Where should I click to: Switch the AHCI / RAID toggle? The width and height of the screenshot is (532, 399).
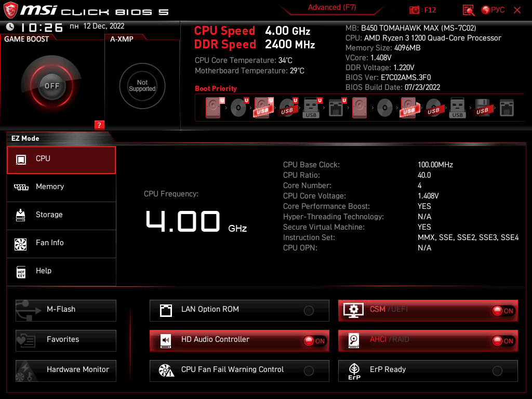[503, 341]
